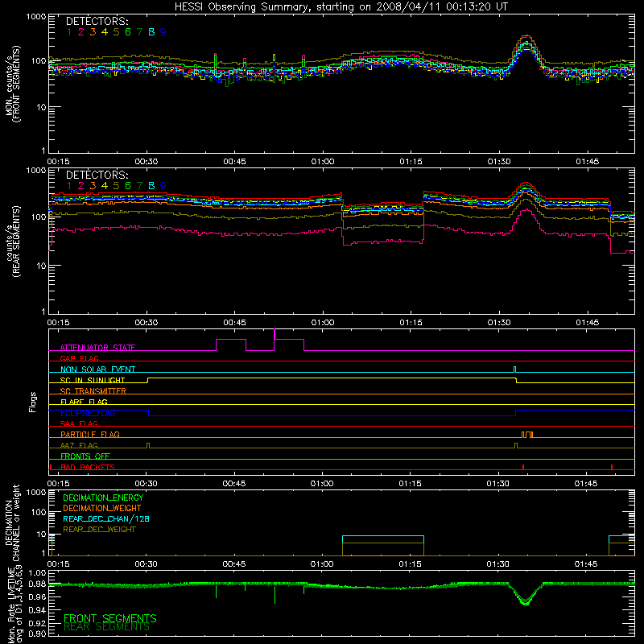Select detector 4 in the front segments legend
This screenshot has width=644, height=644.
click(x=105, y=32)
